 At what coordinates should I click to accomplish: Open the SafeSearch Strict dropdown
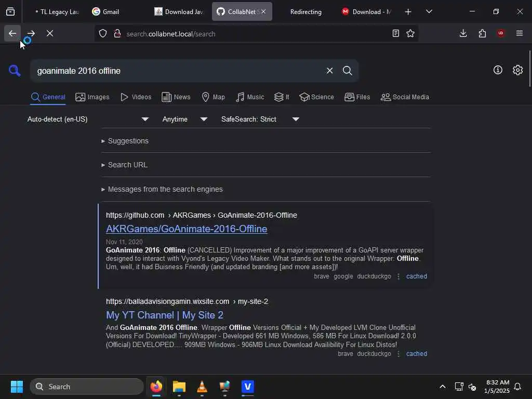tap(260, 119)
